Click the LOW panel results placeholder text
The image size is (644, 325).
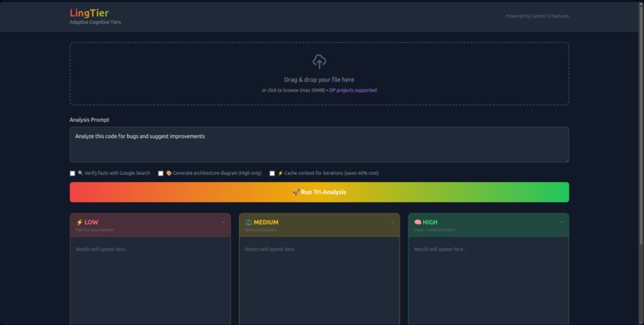(101, 249)
